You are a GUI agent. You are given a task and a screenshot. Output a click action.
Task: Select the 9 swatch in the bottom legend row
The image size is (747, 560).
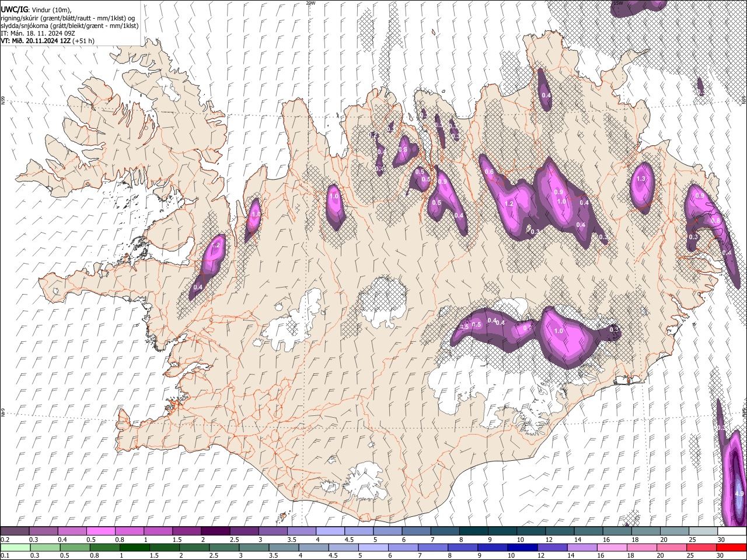[493, 547]
